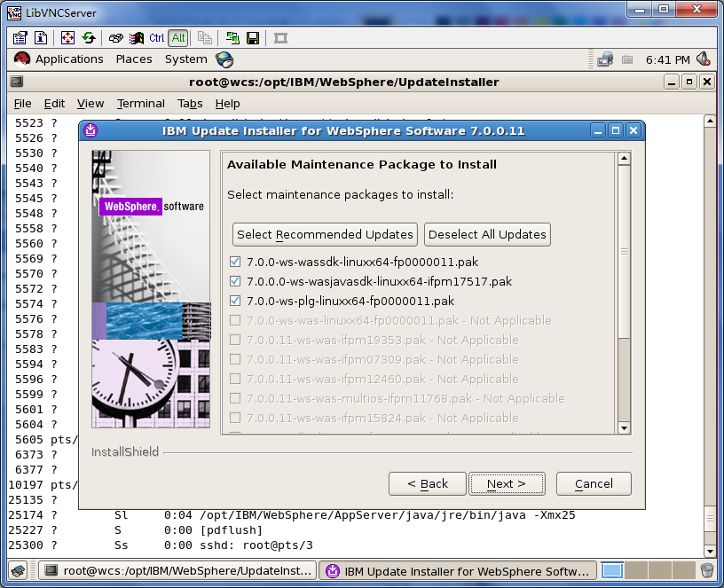Viewport: 724px width, 588px height.
Task: Click the 6:41 PM clock
Action: tap(668, 60)
